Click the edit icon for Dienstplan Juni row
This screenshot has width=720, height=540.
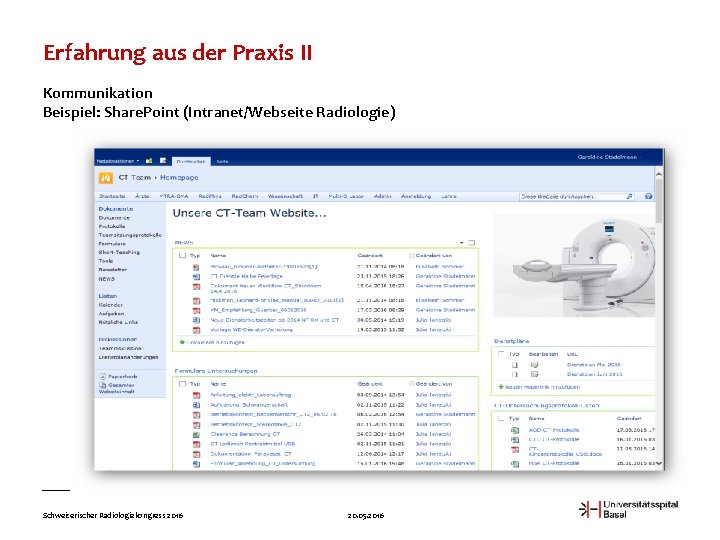pos(534,374)
